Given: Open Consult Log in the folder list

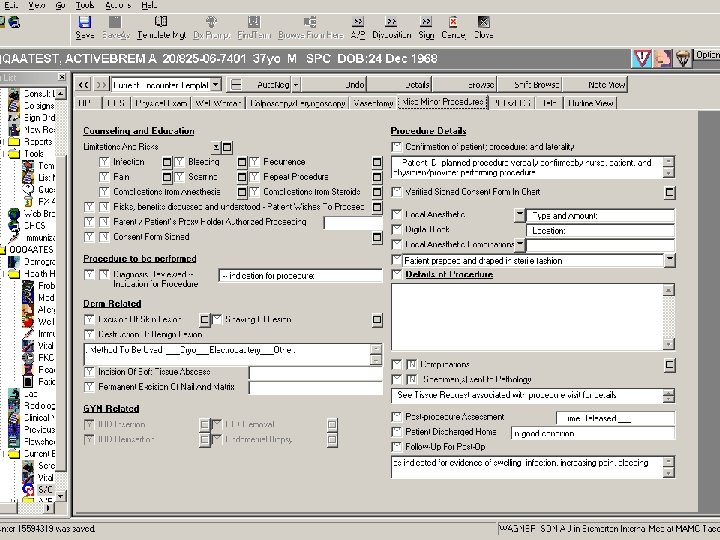Looking at the screenshot, I should pyautogui.click(x=34, y=94).
